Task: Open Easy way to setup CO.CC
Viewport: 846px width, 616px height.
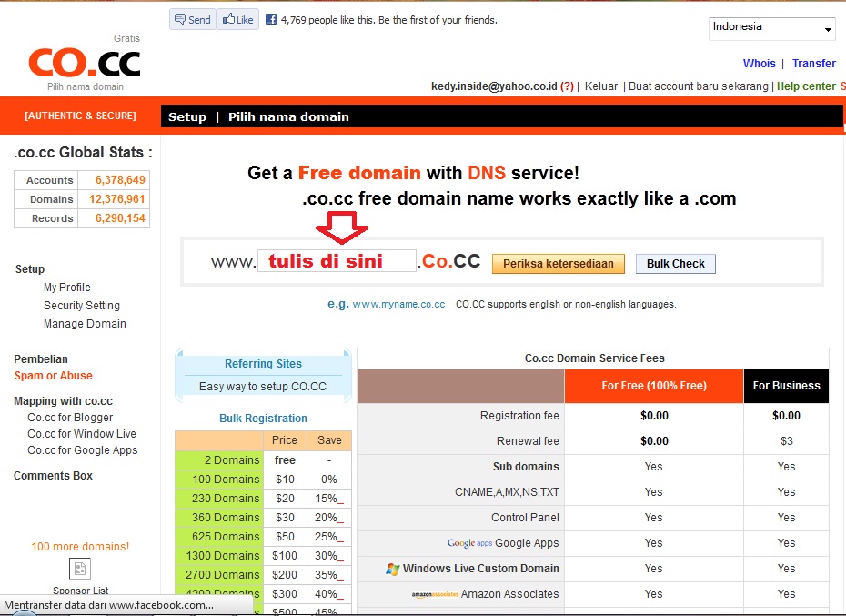Action: (x=263, y=387)
